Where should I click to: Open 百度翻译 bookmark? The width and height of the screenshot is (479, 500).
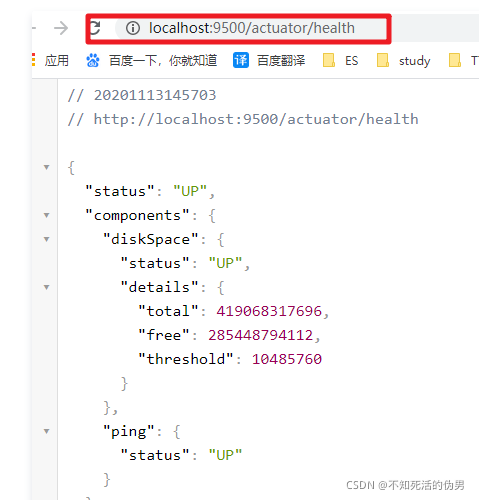(281, 61)
